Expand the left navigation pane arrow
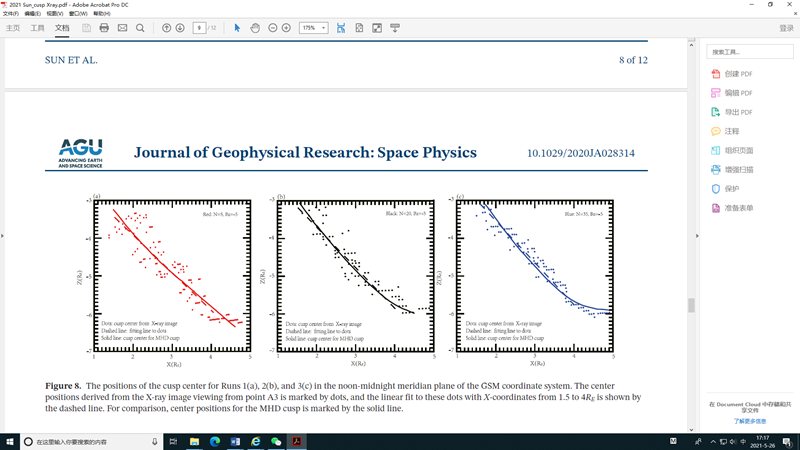800x450 pixels. click(3, 236)
